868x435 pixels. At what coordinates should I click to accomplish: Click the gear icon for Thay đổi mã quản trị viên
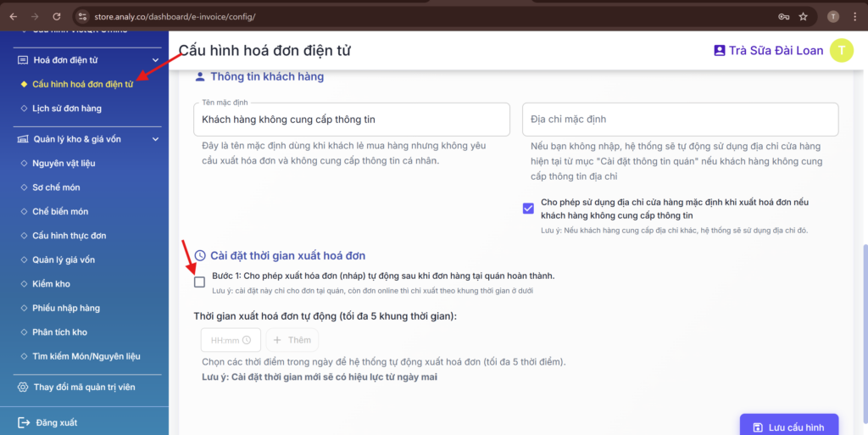23,388
